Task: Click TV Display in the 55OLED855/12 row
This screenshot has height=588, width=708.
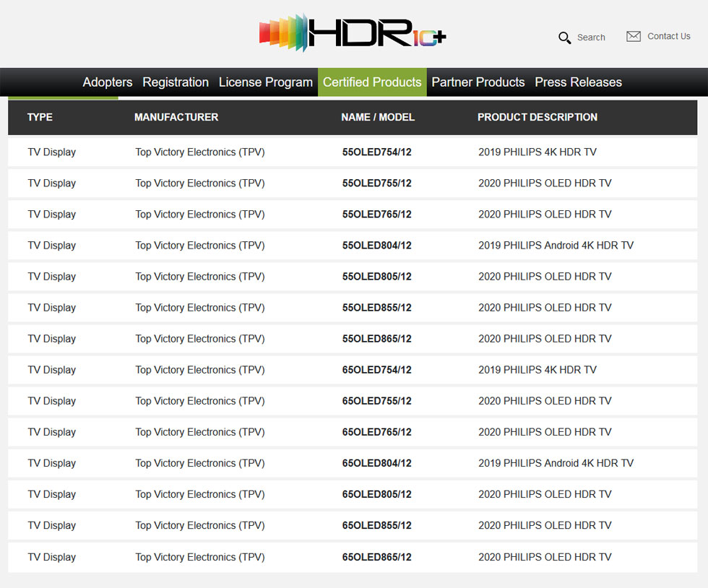Action: pos(51,308)
